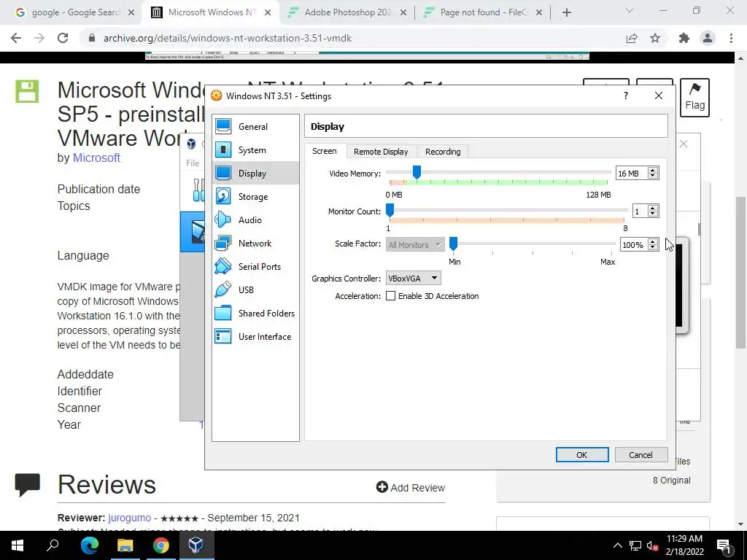This screenshot has height=560, width=747.
Task: Switch to the Screen tab
Action: pos(325,151)
